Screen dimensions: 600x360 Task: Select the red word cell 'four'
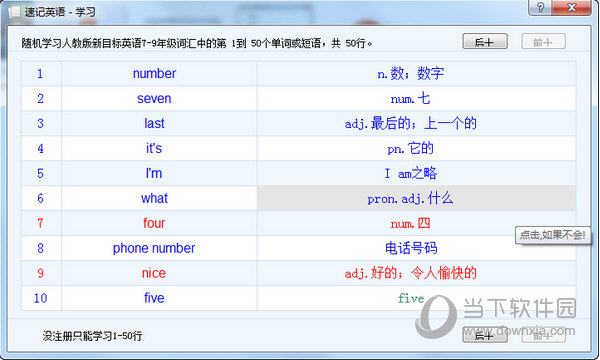click(159, 223)
